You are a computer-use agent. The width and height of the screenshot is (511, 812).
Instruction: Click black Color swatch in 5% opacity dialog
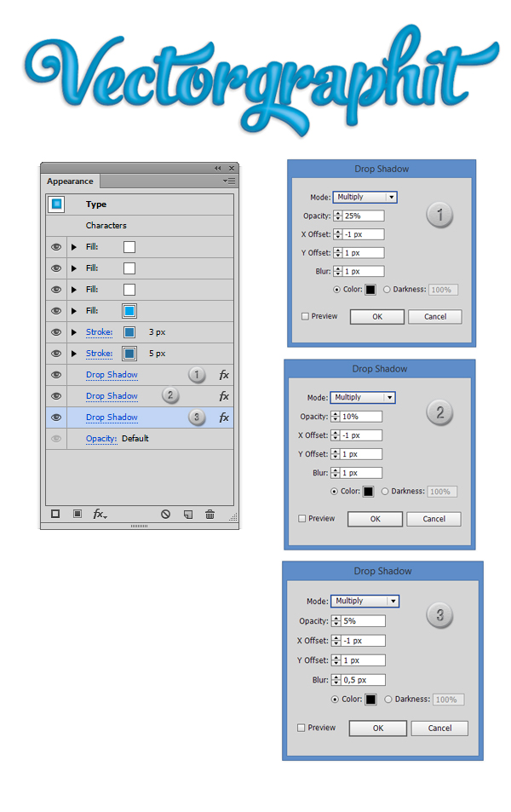tap(370, 700)
